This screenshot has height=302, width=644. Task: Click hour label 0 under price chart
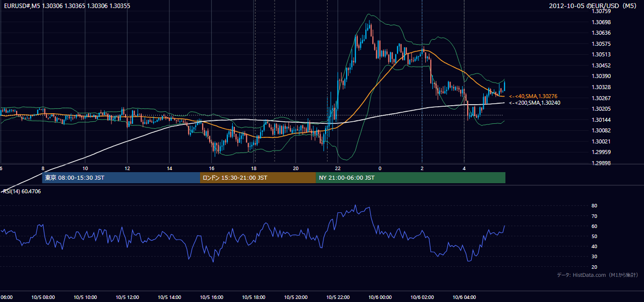click(380, 168)
